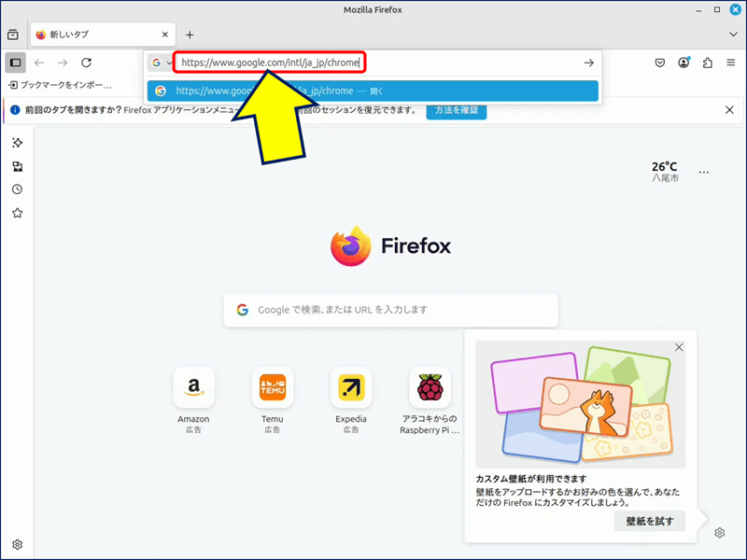This screenshot has width=747, height=560.
Task: Open the Bookmarks star sidebar icon
Action: [17, 213]
